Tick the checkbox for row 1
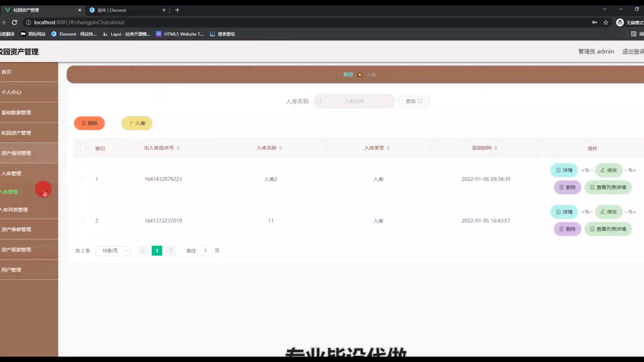 pyautogui.click(x=82, y=179)
